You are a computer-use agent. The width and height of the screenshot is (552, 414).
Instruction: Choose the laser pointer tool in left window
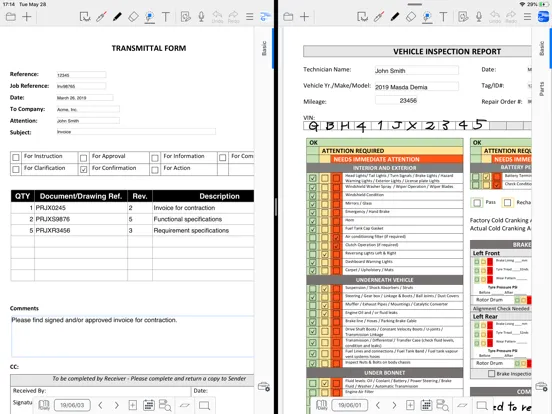(101, 17)
